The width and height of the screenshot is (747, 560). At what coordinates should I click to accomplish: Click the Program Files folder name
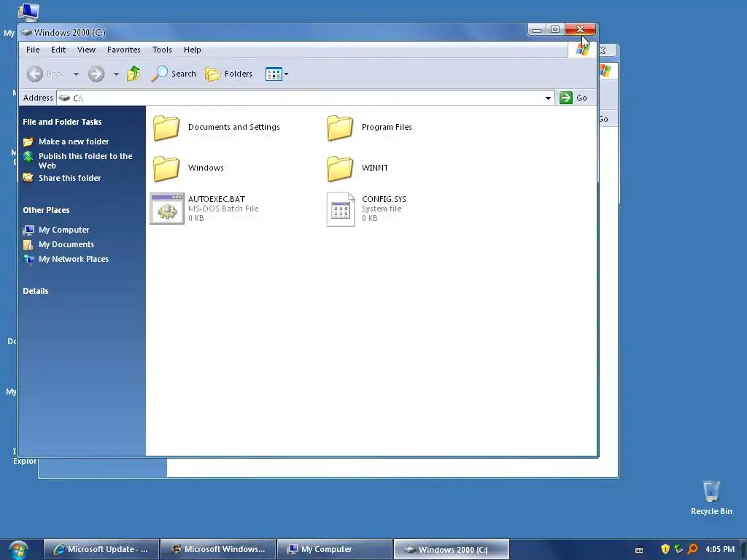point(387,127)
